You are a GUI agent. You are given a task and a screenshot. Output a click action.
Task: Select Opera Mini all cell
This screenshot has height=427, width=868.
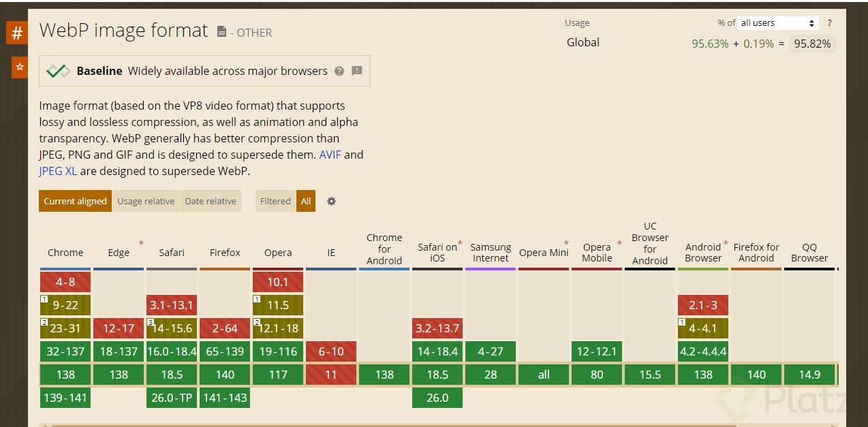(x=544, y=375)
